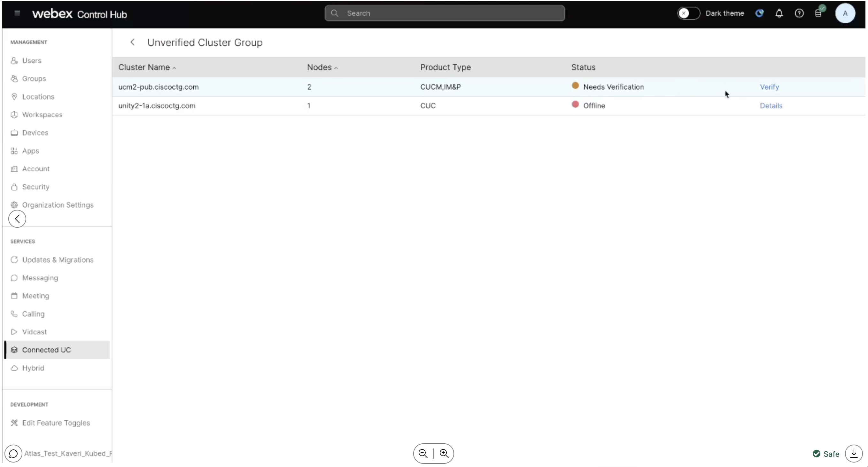Select Groups in the management sidebar
868x467 pixels.
click(34, 78)
